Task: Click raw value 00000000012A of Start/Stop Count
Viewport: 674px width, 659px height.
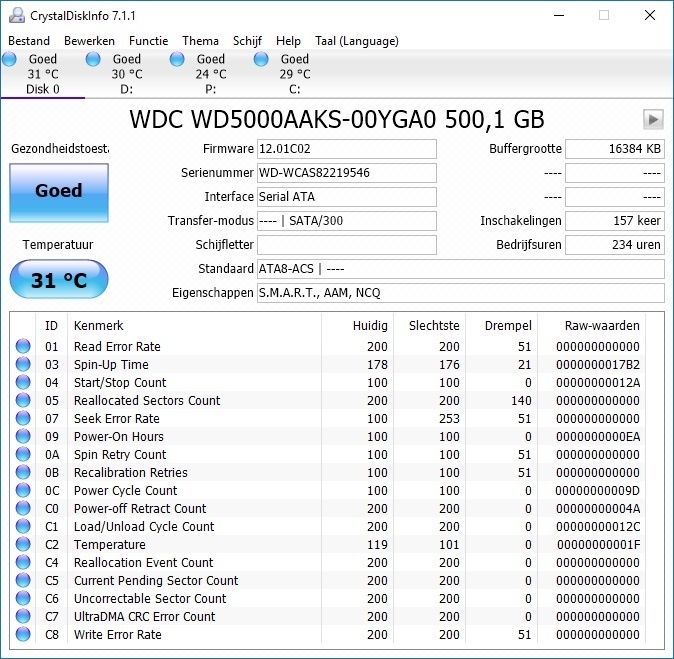Action: pyautogui.click(x=597, y=383)
